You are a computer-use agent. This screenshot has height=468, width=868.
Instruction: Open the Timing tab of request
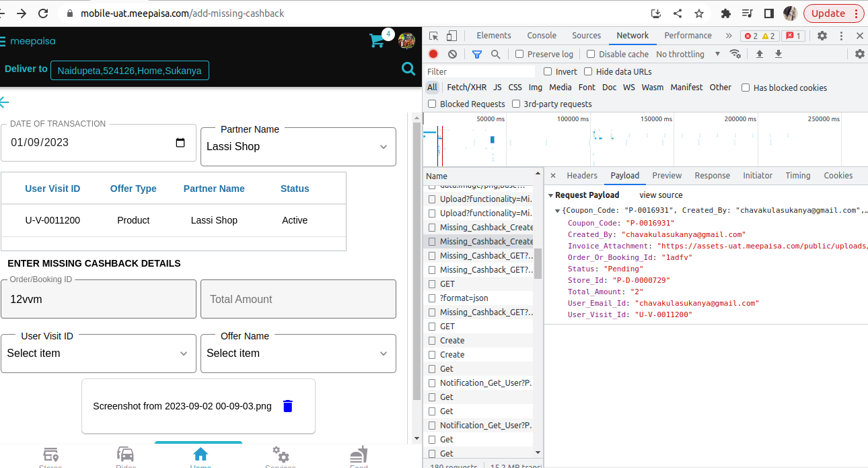798,176
